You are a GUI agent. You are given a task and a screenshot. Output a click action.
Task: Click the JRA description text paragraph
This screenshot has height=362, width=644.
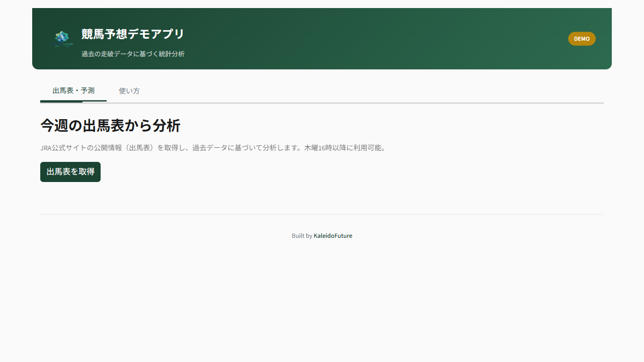[x=214, y=148]
